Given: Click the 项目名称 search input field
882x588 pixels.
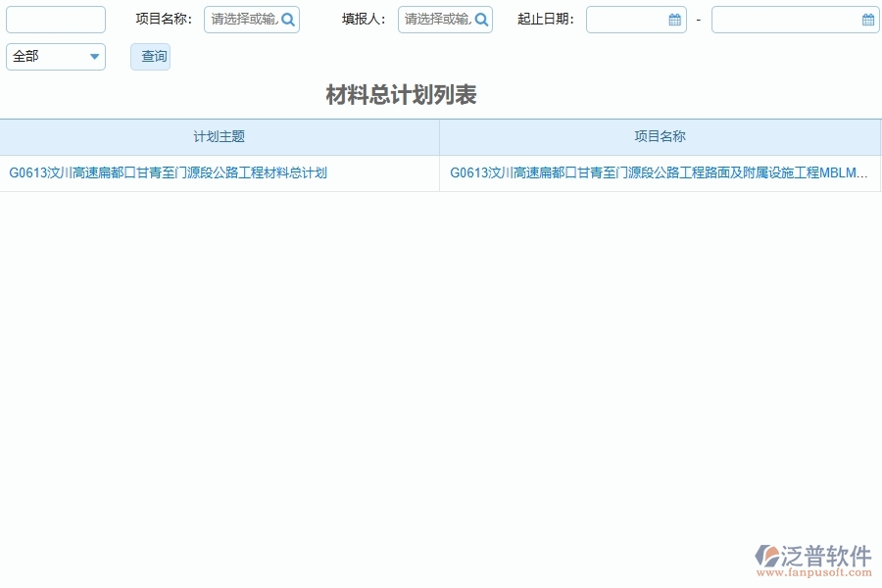Looking at the screenshot, I should [240, 19].
